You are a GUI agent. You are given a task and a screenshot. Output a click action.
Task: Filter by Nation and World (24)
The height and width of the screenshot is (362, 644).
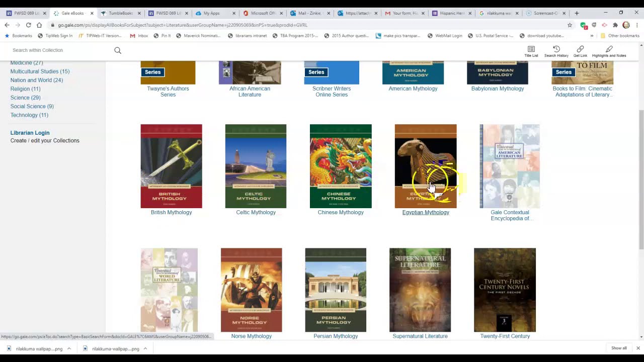point(37,80)
